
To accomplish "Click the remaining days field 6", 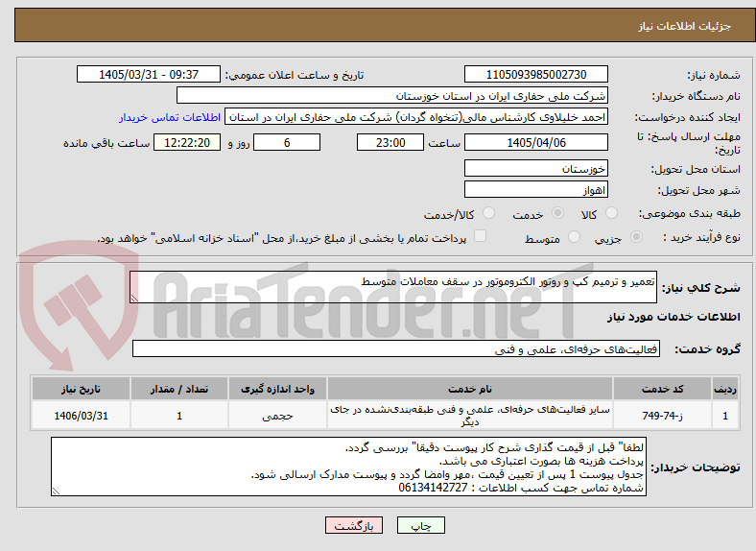I will [x=287, y=142].
